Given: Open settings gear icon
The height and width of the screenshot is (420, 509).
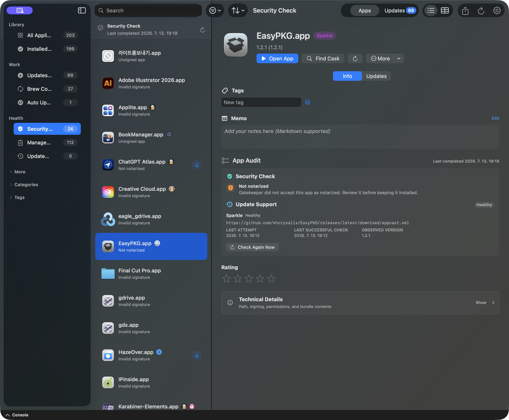Looking at the screenshot, I should pos(497,10).
